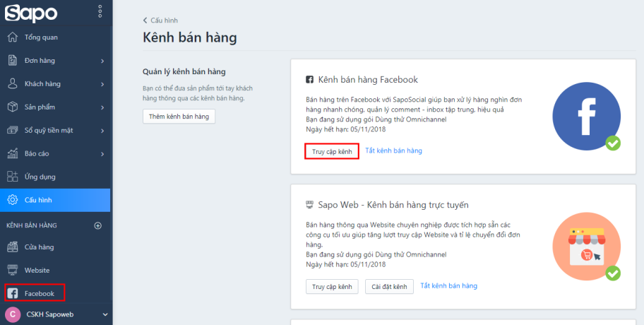Click the Quản lý kênh bán hàng heading

tap(184, 71)
